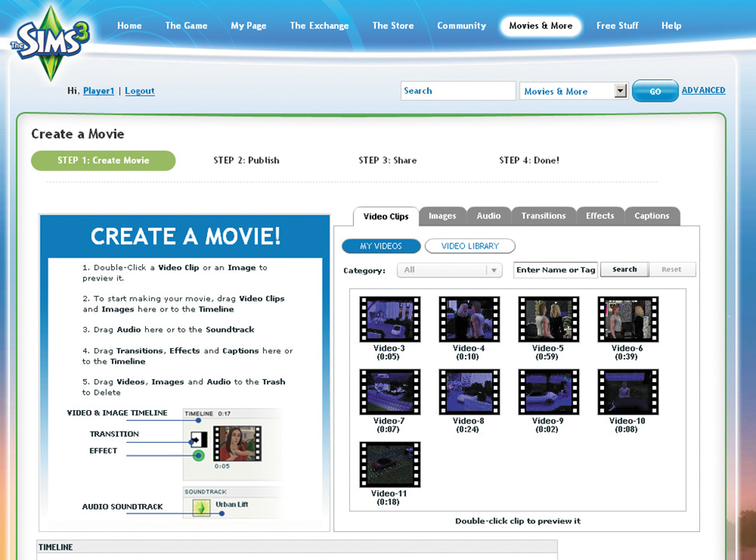Go to STEP 4: Done!
Viewport: 756px width, 560px height.
pos(529,160)
